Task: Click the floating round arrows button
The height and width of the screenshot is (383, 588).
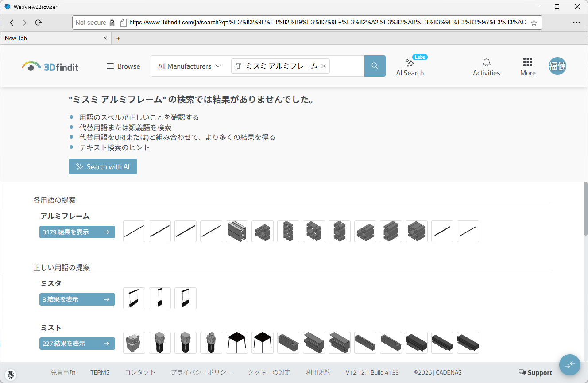Action: point(569,365)
